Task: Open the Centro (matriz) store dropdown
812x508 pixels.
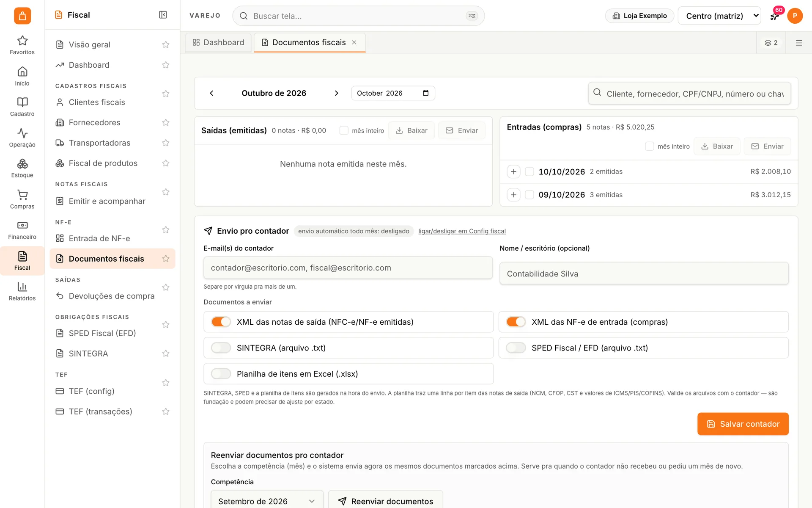Action: pos(719,16)
